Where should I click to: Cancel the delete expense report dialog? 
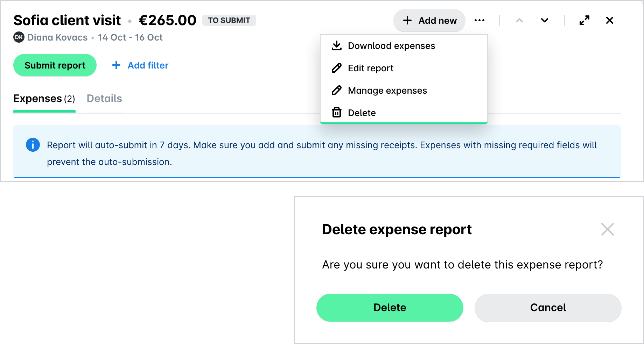(548, 307)
